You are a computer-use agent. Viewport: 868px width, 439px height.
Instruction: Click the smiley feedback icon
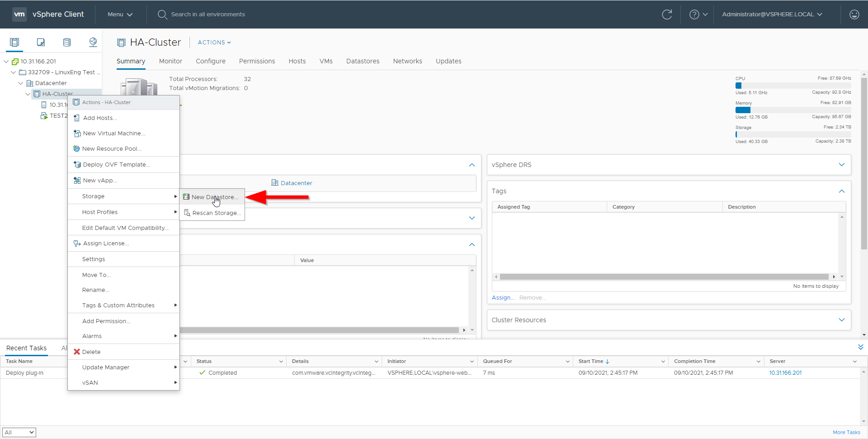[854, 14]
